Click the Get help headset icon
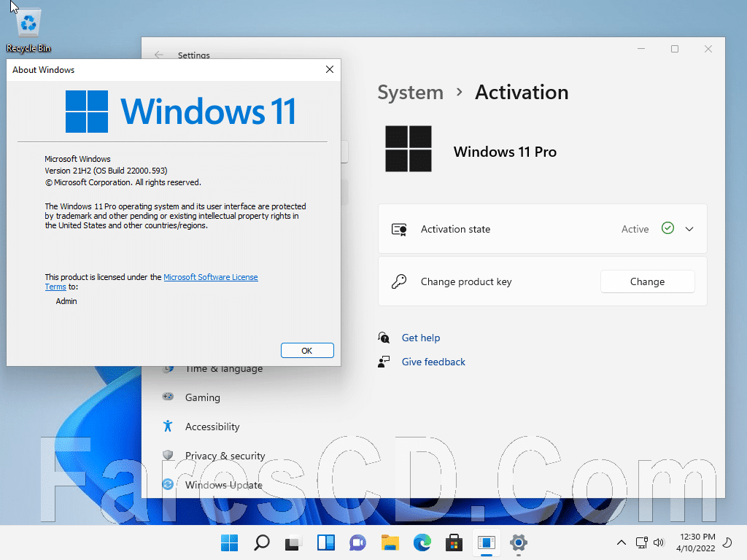This screenshot has width=747, height=560. [384, 338]
